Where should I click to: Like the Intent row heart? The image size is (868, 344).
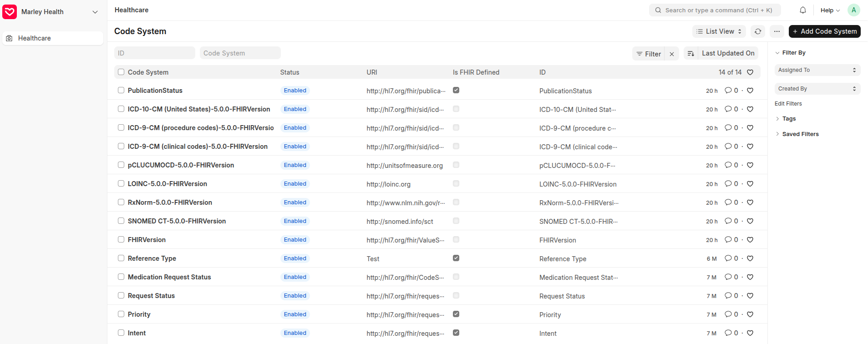click(750, 333)
